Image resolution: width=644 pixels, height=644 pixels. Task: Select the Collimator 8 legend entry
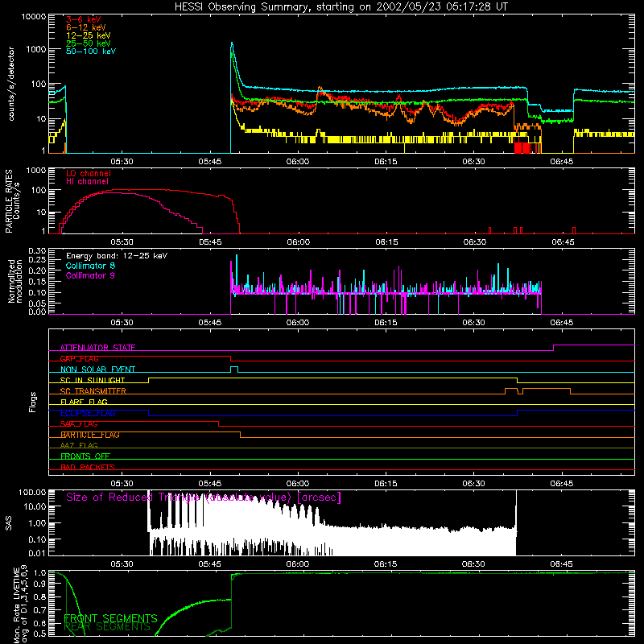[90, 266]
